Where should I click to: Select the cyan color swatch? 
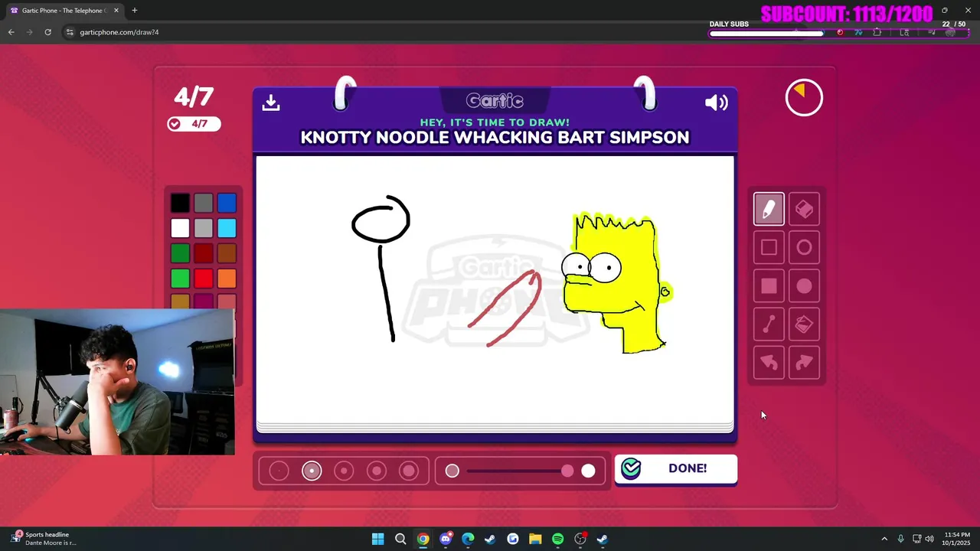click(x=227, y=228)
